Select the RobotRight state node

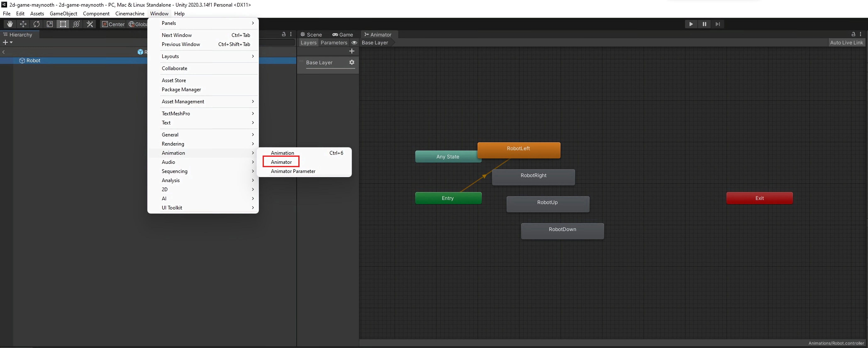click(533, 177)
